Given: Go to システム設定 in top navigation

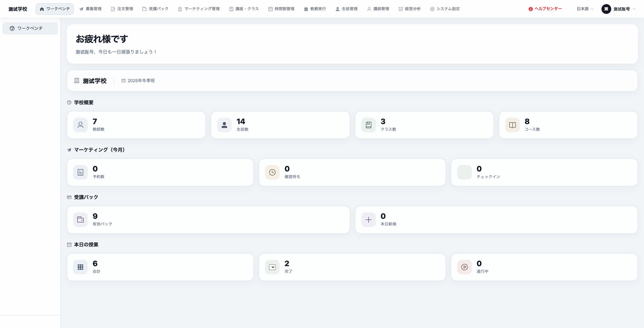Looking at the screenshot, I should coord(445,9).
